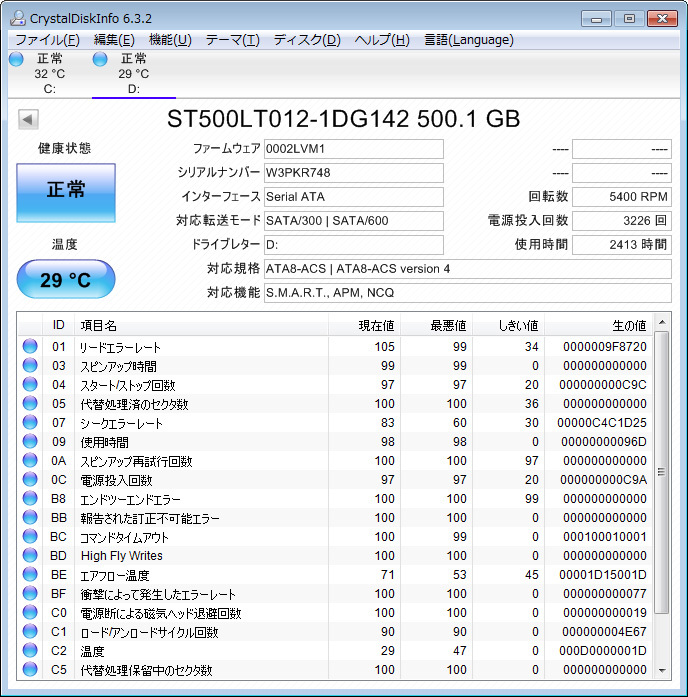Click the power on count value 3226 回

pos(622,221)
